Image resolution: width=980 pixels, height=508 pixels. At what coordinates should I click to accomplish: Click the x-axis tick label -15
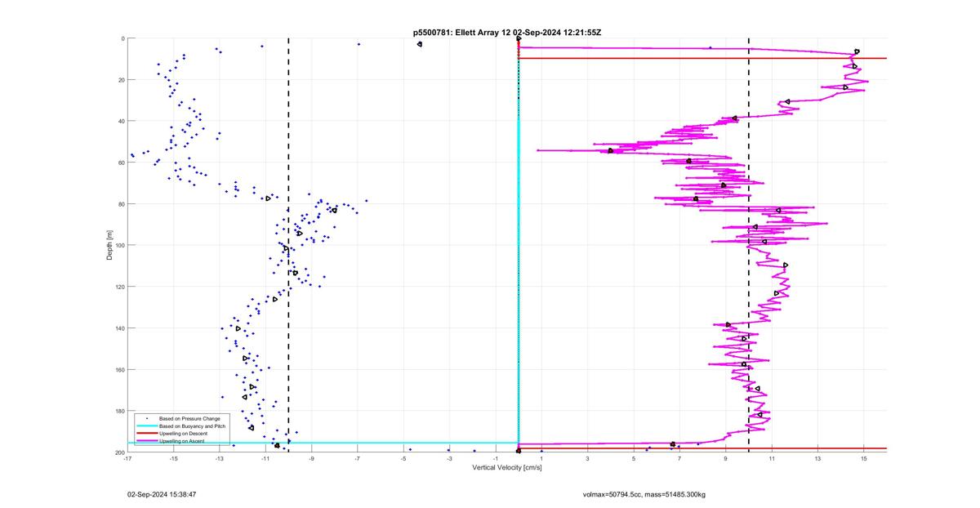(173, 458)
